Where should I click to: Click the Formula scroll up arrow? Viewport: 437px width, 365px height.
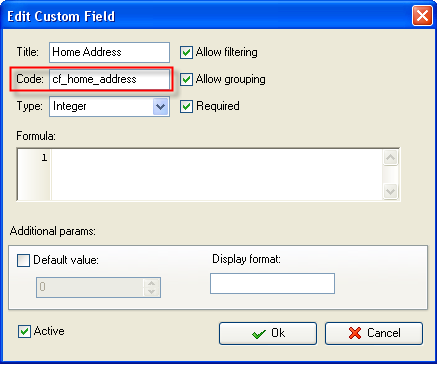click(390, 158)
